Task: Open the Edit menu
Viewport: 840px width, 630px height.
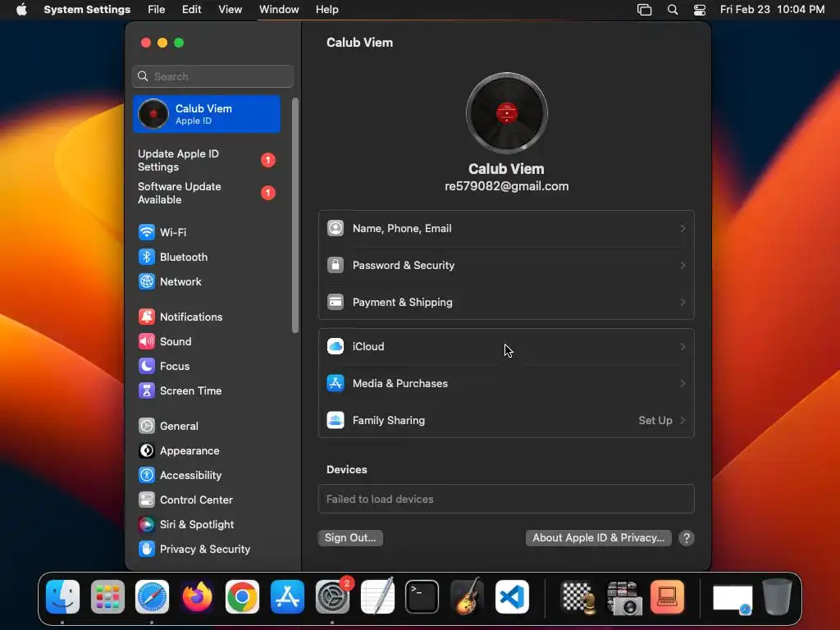Action: click(x=191, y=10)
